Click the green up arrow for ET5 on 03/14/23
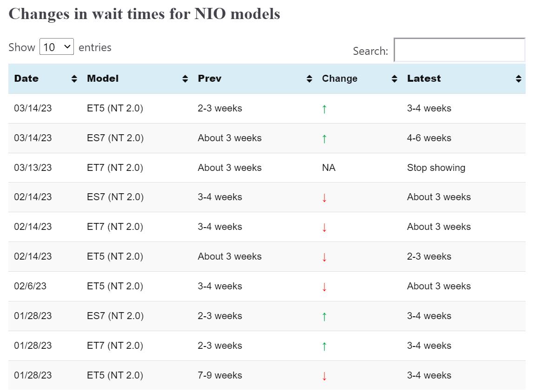534x392 pixels. pos(324,108)
